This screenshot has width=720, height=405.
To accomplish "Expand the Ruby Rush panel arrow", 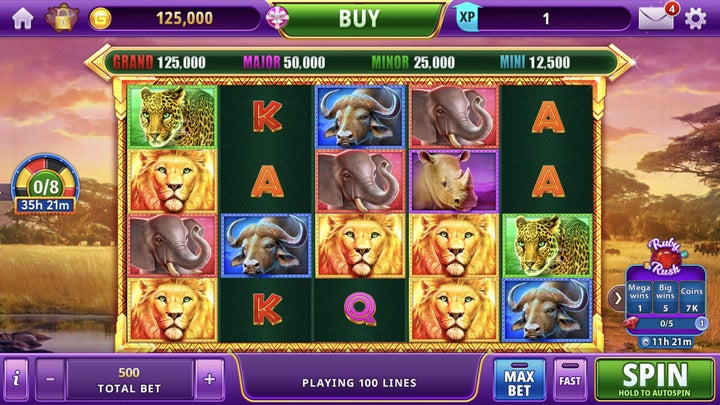I will (618, 298).
